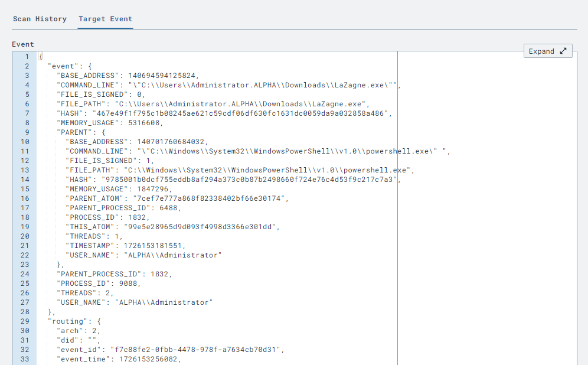Click the parent HASH value starting 9785001b
This screenshot has height=365, width=588.
[249, 180]
